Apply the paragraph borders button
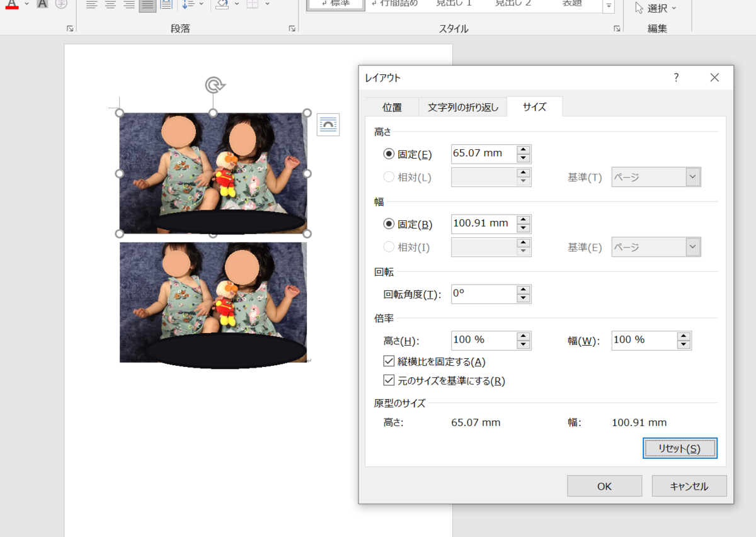 pos(252,4)
